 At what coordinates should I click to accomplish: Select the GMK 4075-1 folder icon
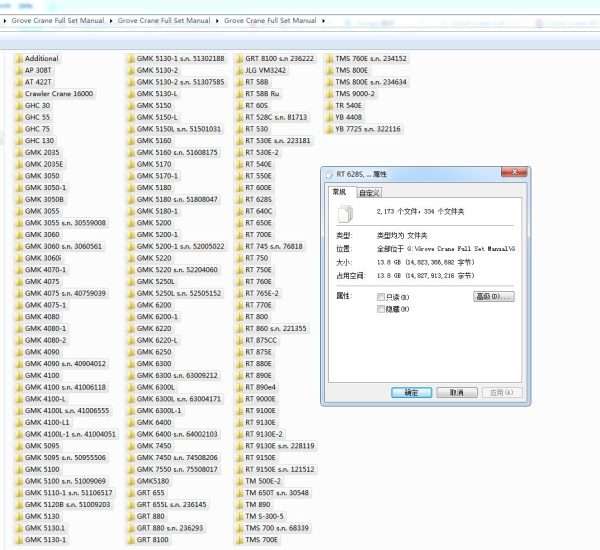pyautogui.click(x=19, y=305)
